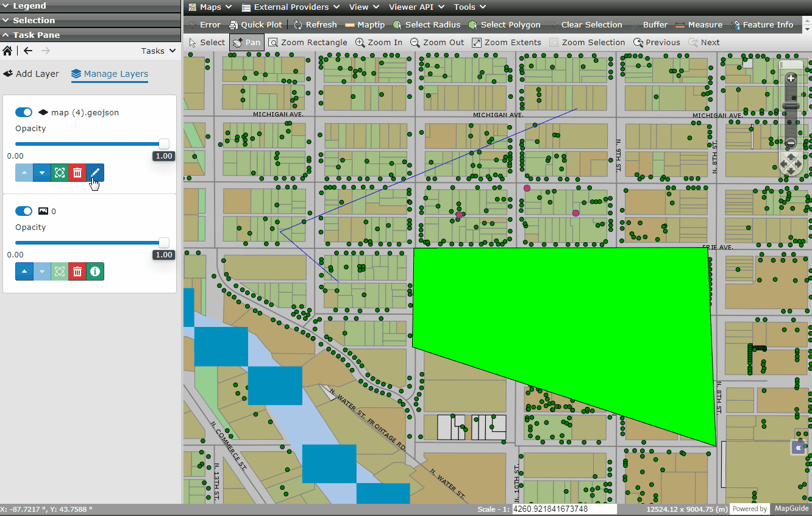View info for layer 0

pos(95,271)
